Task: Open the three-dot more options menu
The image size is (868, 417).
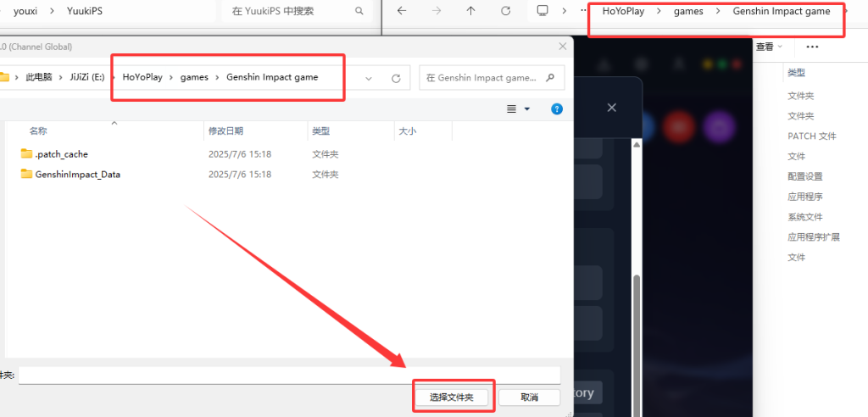Action: (812, 47)
